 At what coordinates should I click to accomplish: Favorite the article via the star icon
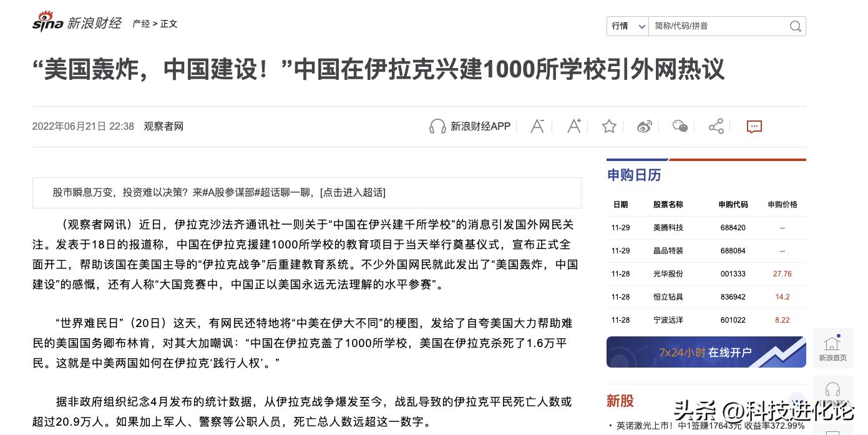click(609, 126)
